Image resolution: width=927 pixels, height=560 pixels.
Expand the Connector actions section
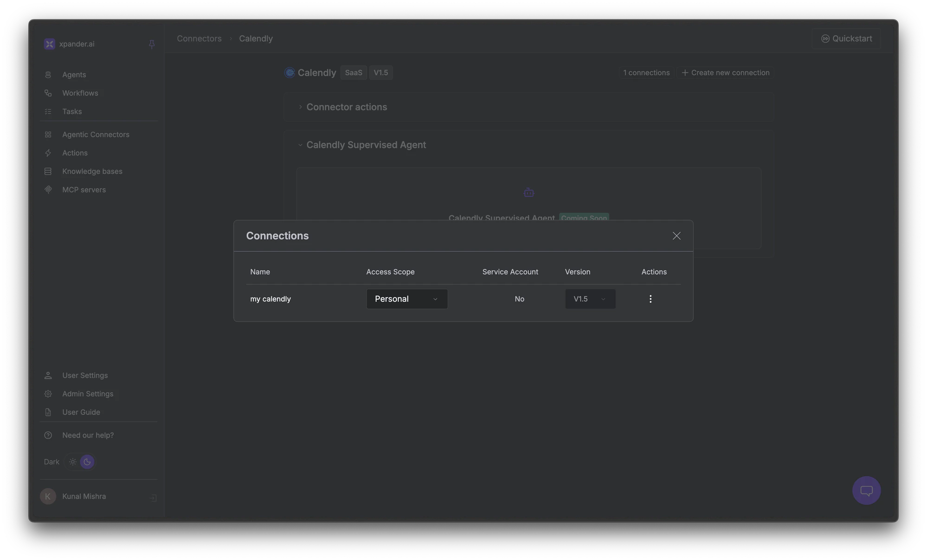(300, 107)
